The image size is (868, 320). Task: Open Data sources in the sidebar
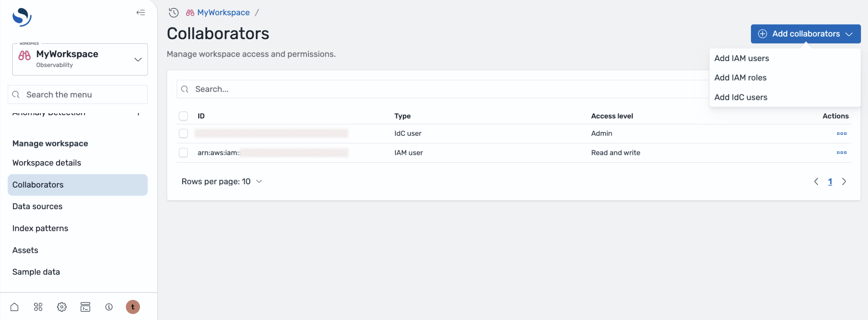coord(37,206)
